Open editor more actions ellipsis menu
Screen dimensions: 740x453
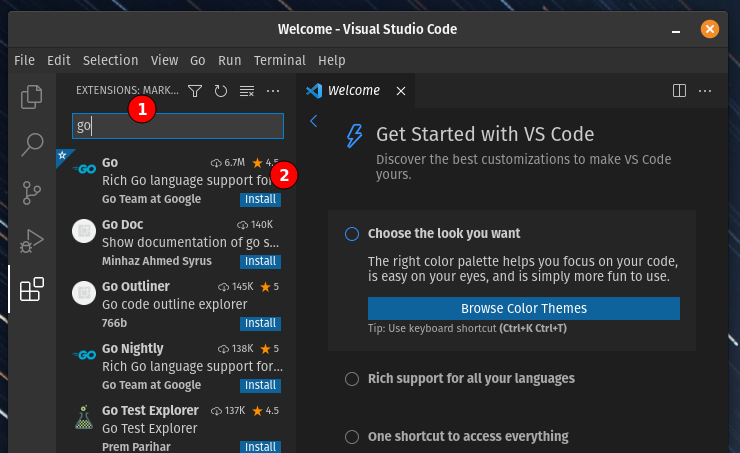[x=705, y=91]
